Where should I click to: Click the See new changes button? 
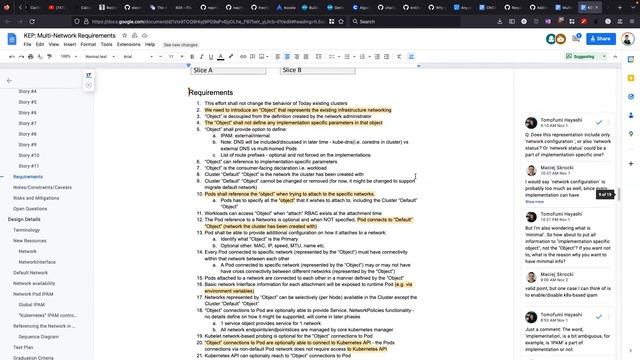[180, 45]
